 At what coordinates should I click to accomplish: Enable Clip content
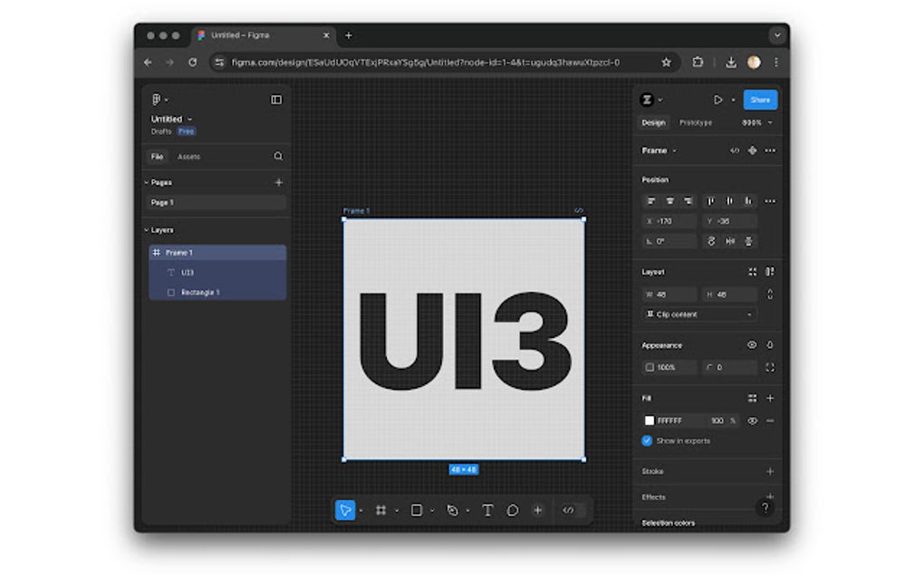click(650, 314)
